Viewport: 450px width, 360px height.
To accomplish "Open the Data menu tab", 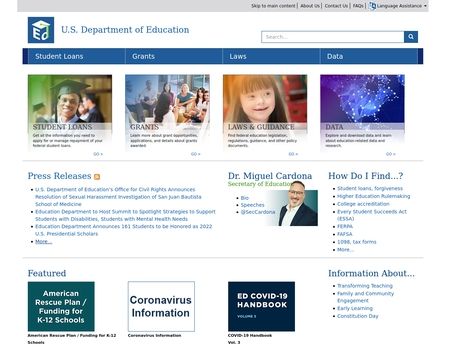I will coord(369,56).
